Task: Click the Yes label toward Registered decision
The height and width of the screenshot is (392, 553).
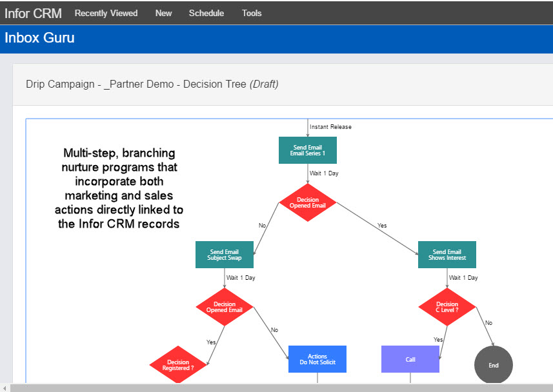Action: point(211,342)
